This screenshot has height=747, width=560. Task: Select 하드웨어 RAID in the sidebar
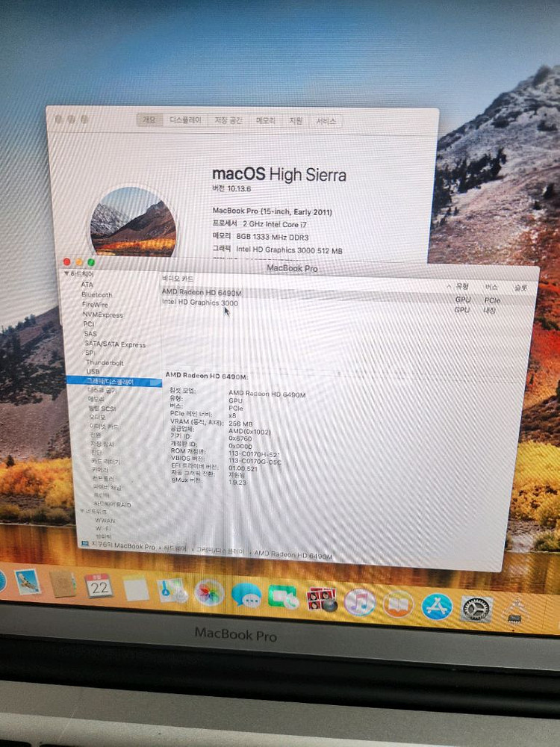click(112, 504)
